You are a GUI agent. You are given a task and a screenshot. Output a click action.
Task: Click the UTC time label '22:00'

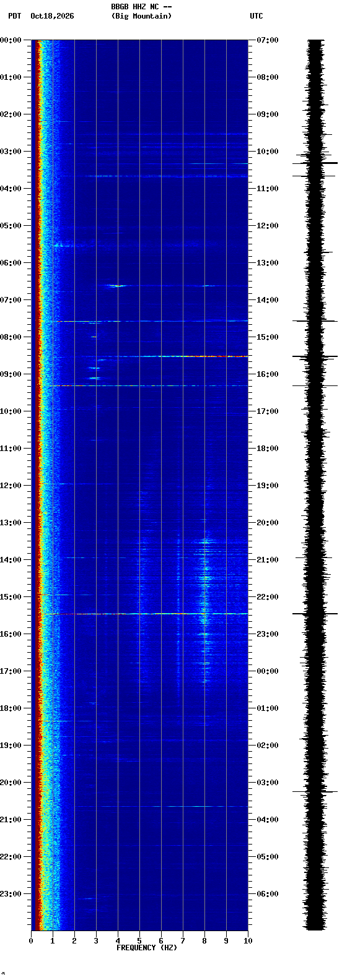coord(268,597)
